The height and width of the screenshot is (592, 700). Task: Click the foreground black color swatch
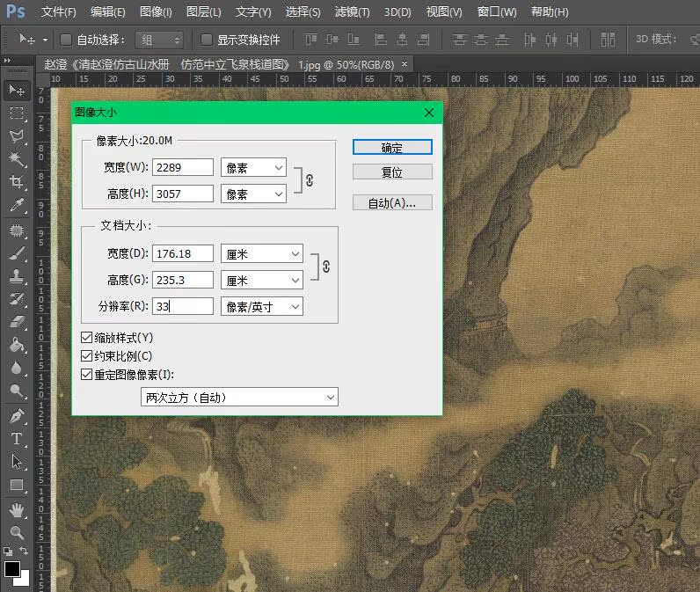[x=11, y=568]
